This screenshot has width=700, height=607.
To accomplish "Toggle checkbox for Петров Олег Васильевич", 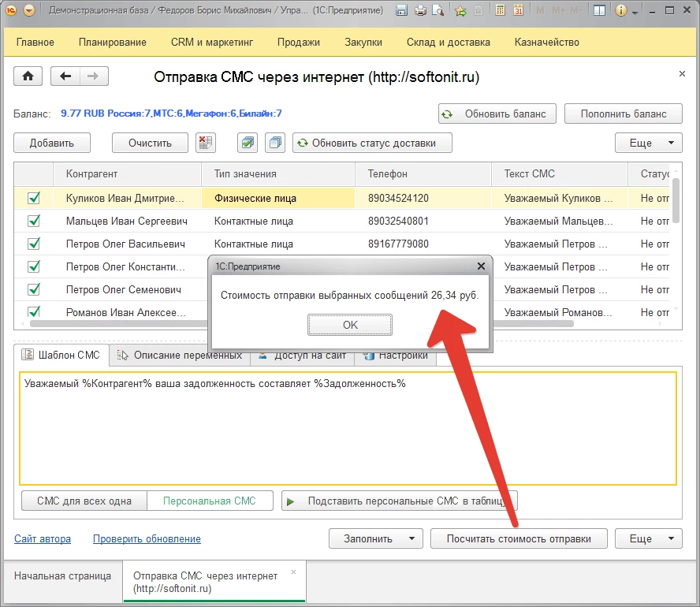I will [34, 244].
